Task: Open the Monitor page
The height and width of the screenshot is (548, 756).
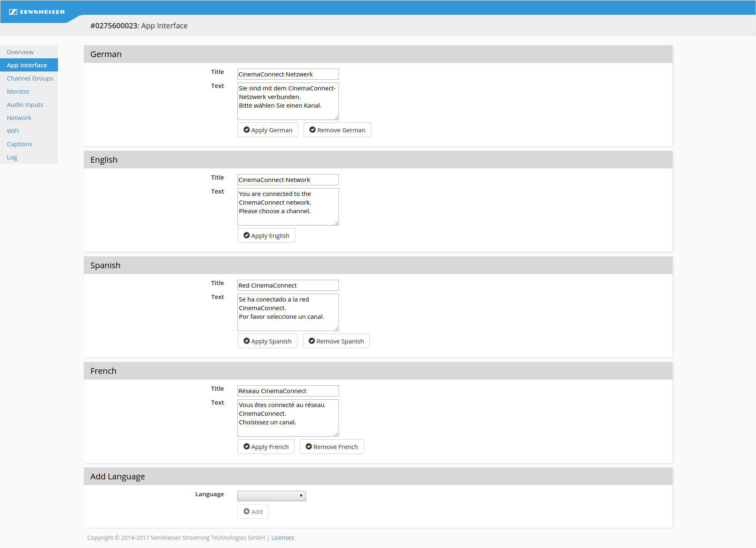Action: coord(18,92)
